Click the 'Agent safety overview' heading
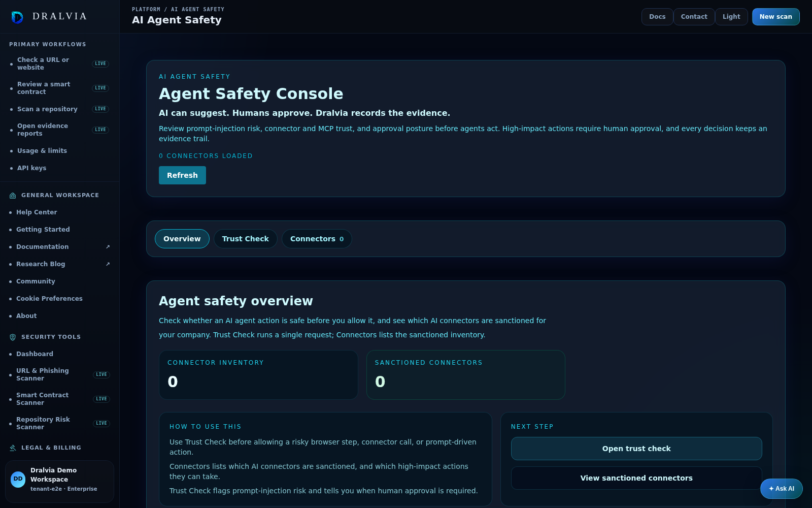812x508 pixels. [236, 301]
